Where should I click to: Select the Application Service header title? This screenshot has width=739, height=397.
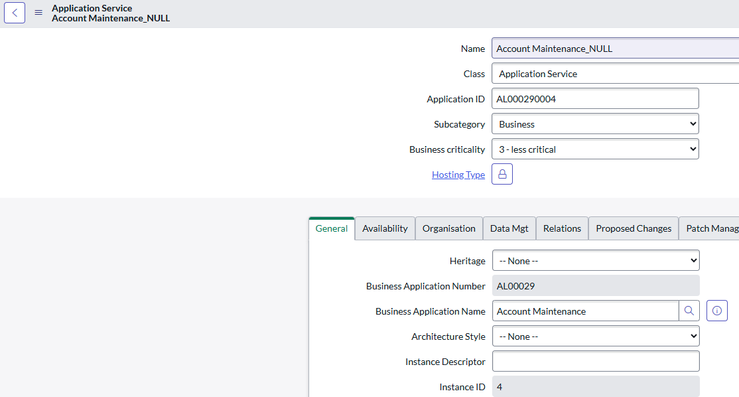(92, 8)
